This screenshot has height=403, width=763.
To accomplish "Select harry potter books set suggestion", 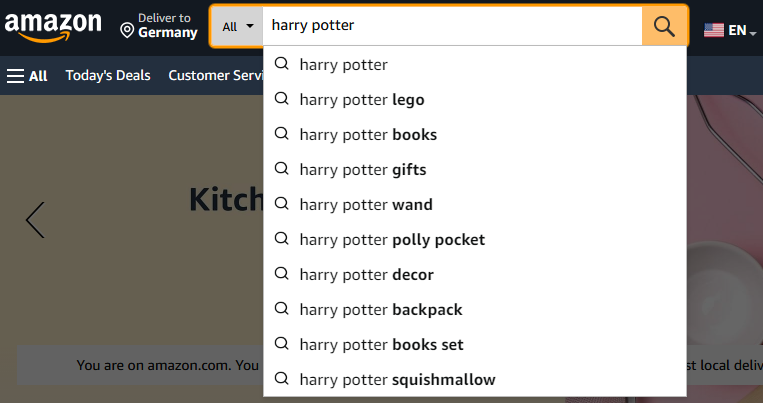I will 475,345.
